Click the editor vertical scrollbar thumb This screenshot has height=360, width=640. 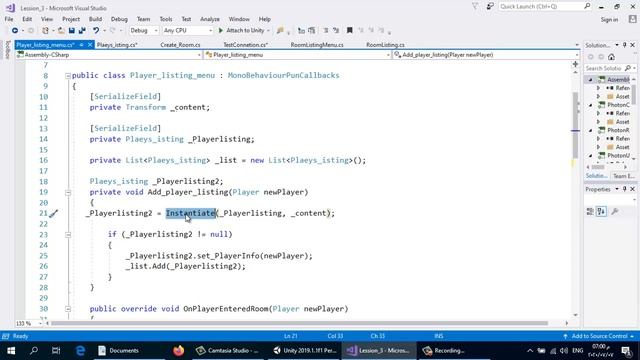tap(576, 125)
